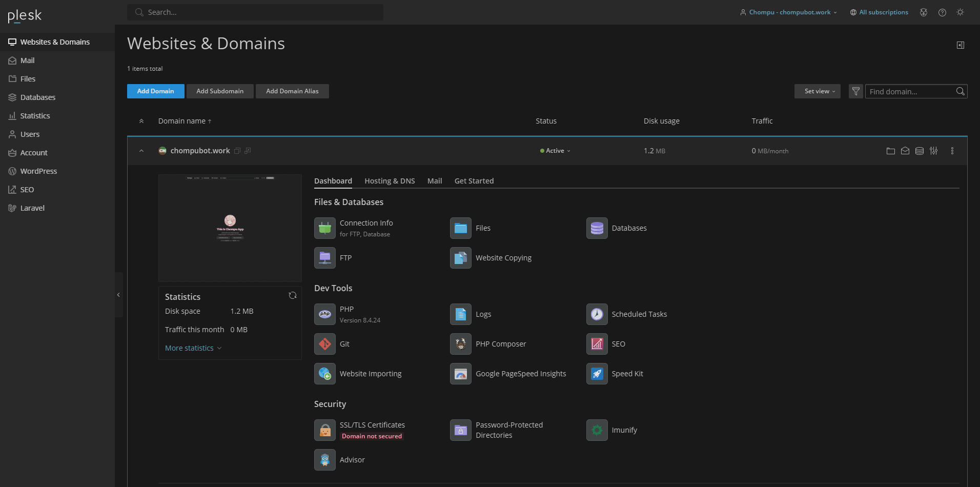
Task: Open the FTP access icon
Action: click(325, 258)
